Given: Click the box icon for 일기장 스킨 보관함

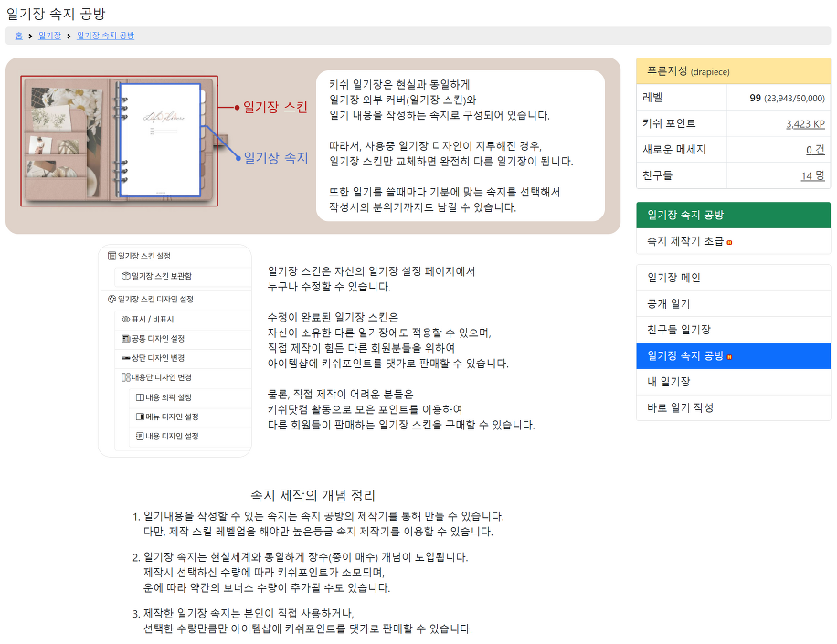Looking at the screenshot, I should (126, 276).
